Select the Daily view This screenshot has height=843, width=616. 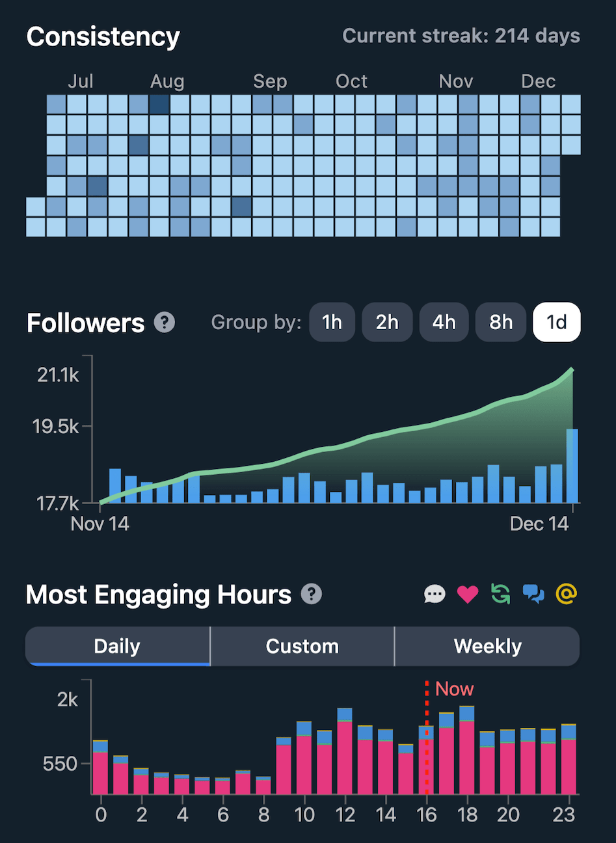[117, 646]
